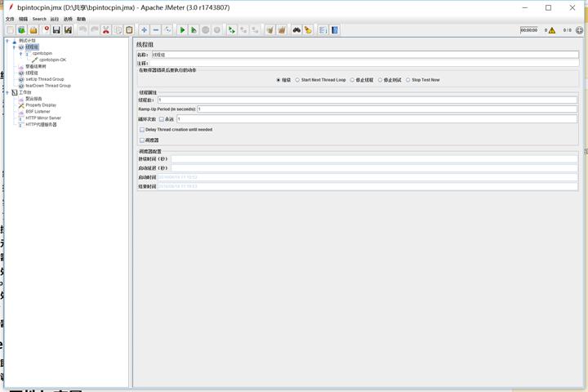Select the 停止线程 radio button

(x=352, y=80)
